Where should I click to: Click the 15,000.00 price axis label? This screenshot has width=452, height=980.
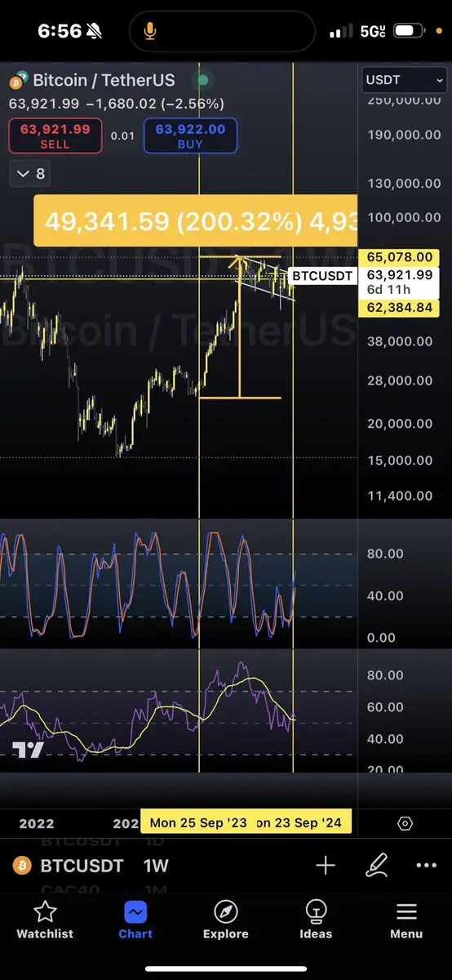click(x=401, y=461)
